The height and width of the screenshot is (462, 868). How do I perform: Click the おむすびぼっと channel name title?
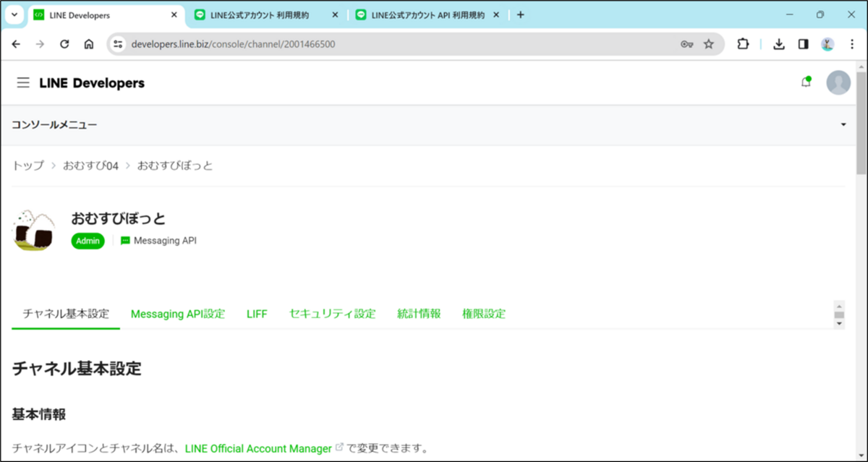click(119, 218)
